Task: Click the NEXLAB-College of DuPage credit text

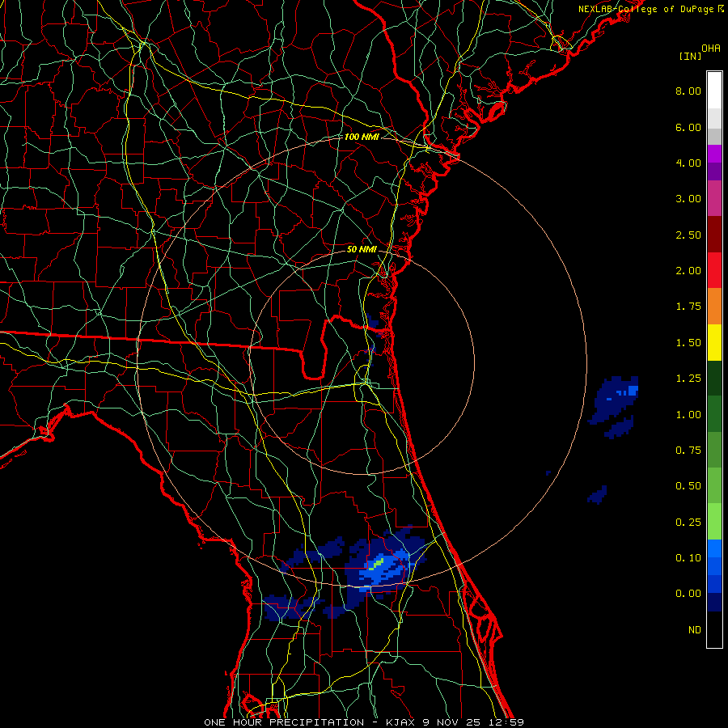Action: tap(651, 9)
